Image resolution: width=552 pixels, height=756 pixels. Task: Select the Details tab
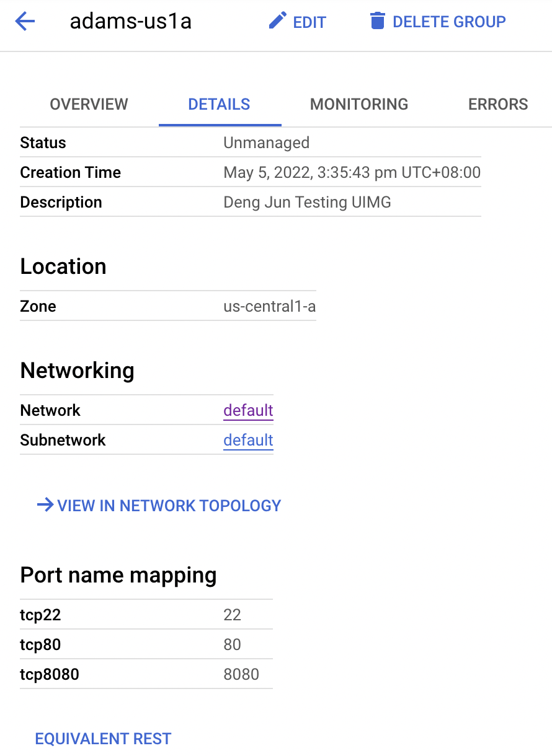(219, 104)
